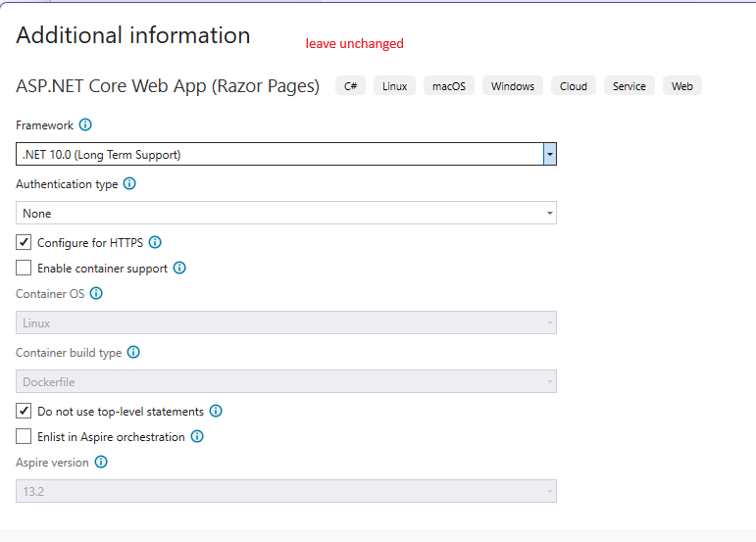Click the C# tag

pos(350,85)
